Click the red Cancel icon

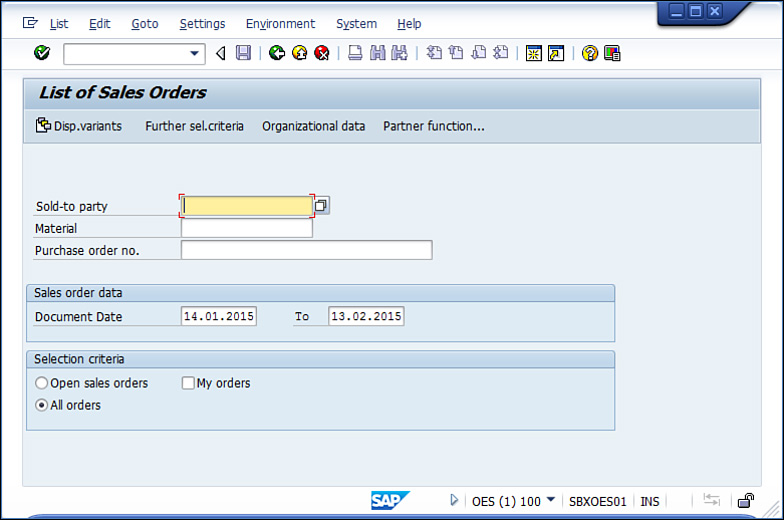(x=322, y=52)
